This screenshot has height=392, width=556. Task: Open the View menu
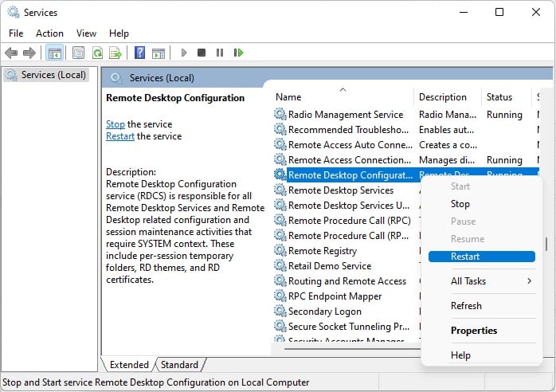coord(86,33)
